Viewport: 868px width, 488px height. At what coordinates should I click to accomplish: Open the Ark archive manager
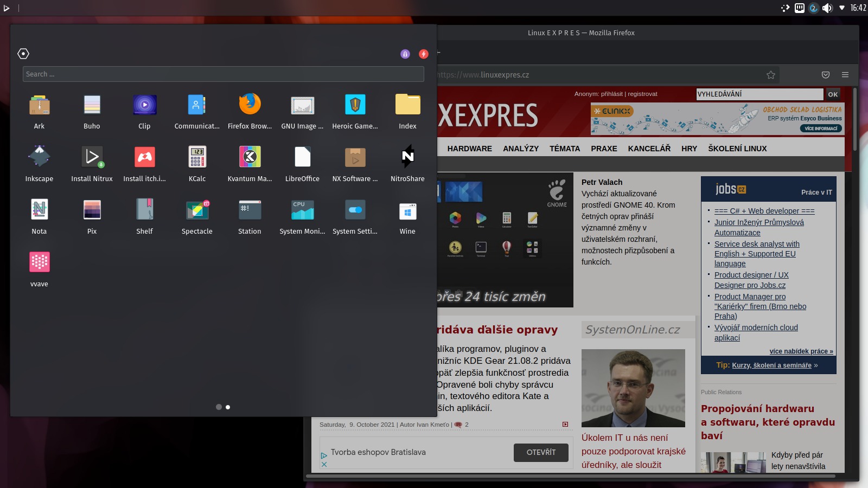coord(39,112)
